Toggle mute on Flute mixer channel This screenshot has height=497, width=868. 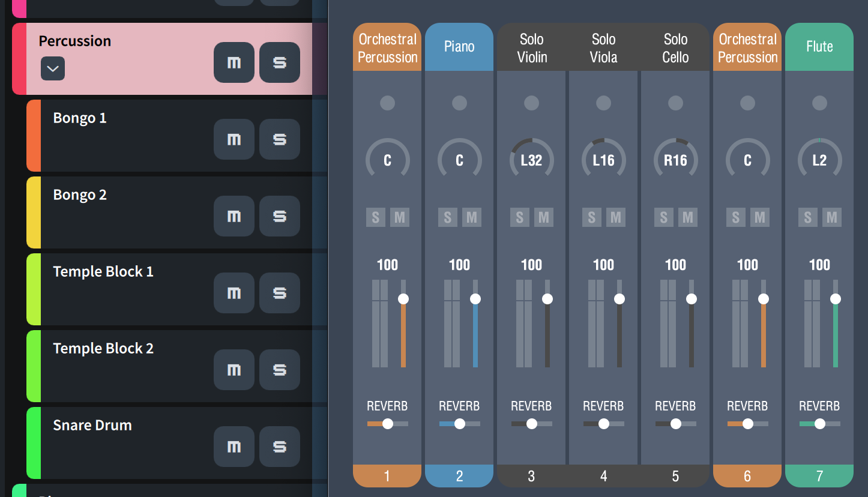point(831,217)
